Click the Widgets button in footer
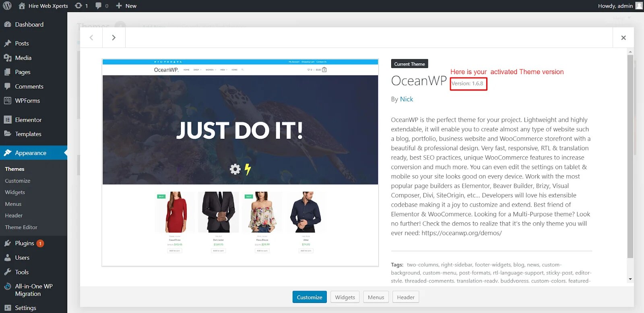 tap(345, 297)
